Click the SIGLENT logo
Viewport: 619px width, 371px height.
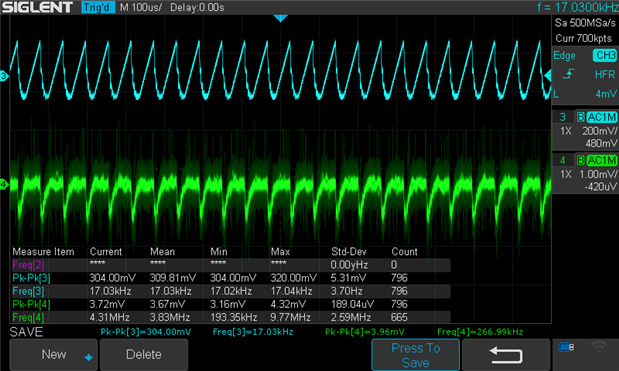38,7
